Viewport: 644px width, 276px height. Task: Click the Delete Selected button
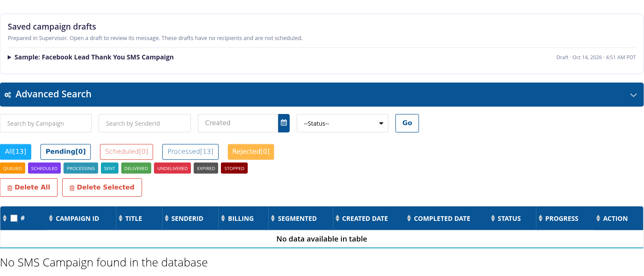(102, 187)
